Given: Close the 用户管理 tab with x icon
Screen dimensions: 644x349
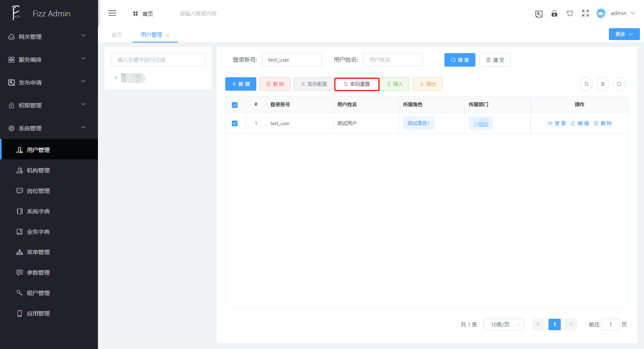Looking at the screenshot, I should tap(168, 36).
